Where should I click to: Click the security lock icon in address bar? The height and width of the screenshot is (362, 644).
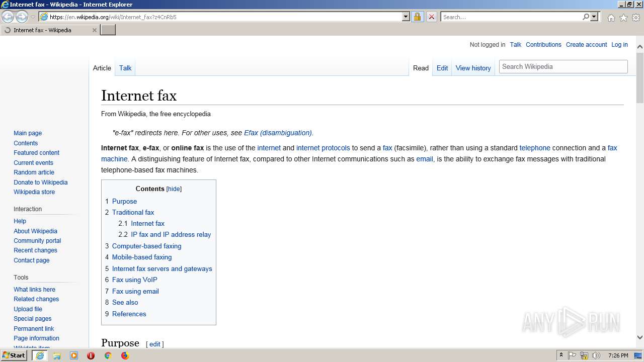coord(417,17)
